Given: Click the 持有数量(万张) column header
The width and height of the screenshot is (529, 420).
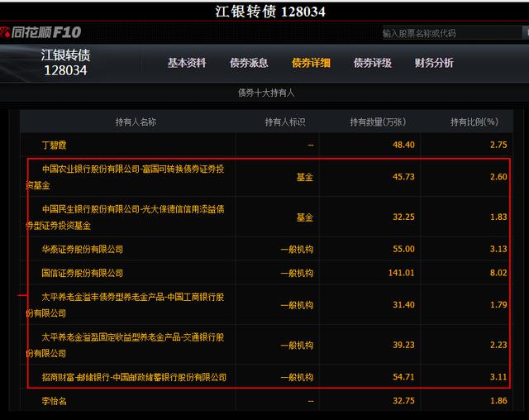Looking at the screenshot, I should tap(378, 122).
